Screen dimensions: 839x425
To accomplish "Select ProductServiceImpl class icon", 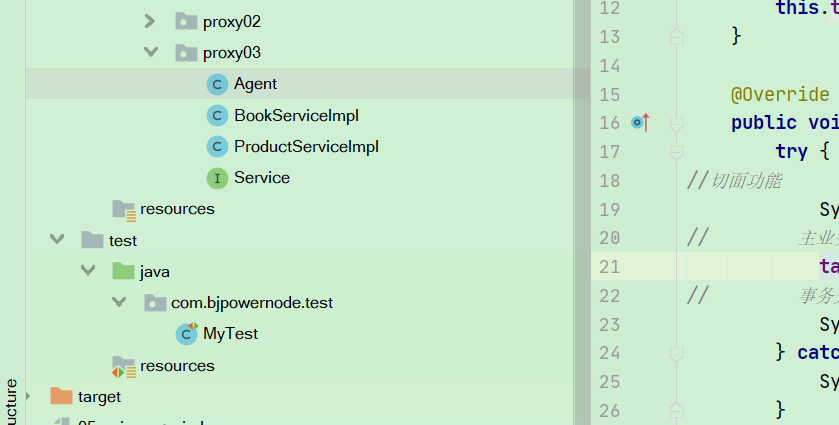I will tap(217, 147).
